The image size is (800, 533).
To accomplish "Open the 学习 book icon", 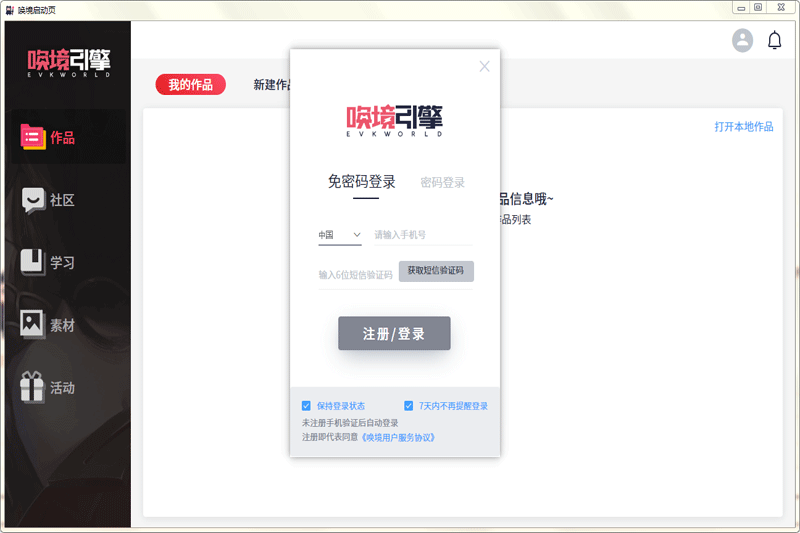I will click(32, 262).
